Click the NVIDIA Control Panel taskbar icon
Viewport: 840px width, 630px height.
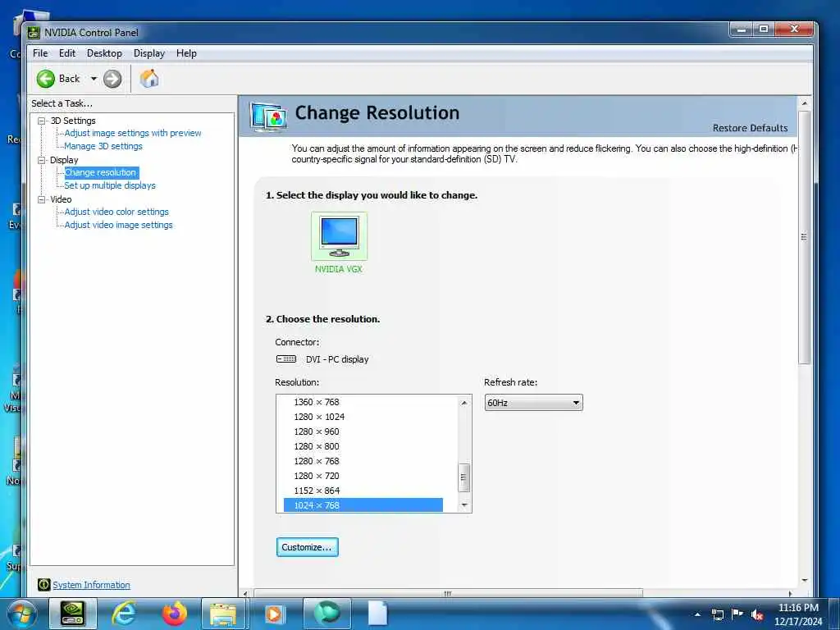pyautogui.click(x=73, y=614)
